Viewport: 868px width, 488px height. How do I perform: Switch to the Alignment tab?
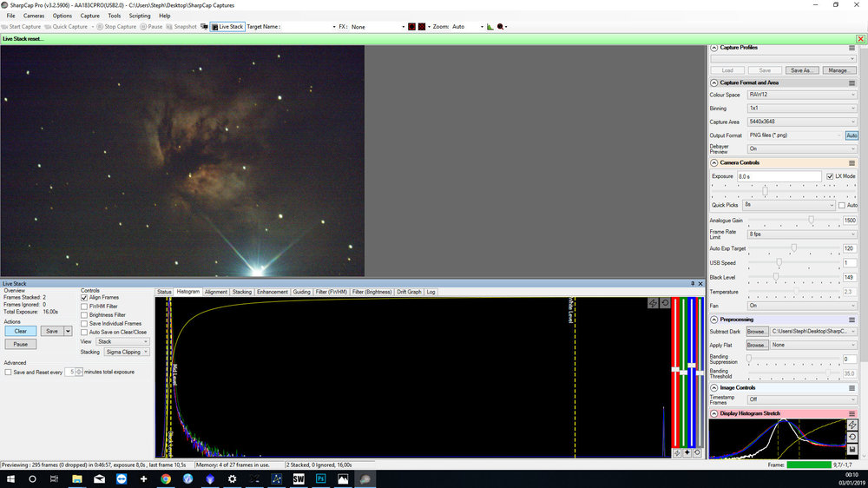pyautogui.click(x=216, y=292)
